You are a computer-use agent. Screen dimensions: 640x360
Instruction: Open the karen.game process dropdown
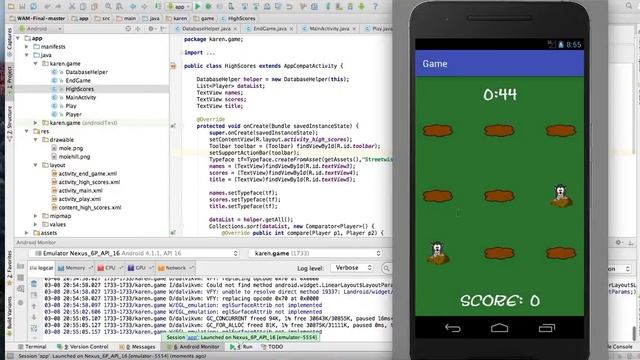pos(316,253)
